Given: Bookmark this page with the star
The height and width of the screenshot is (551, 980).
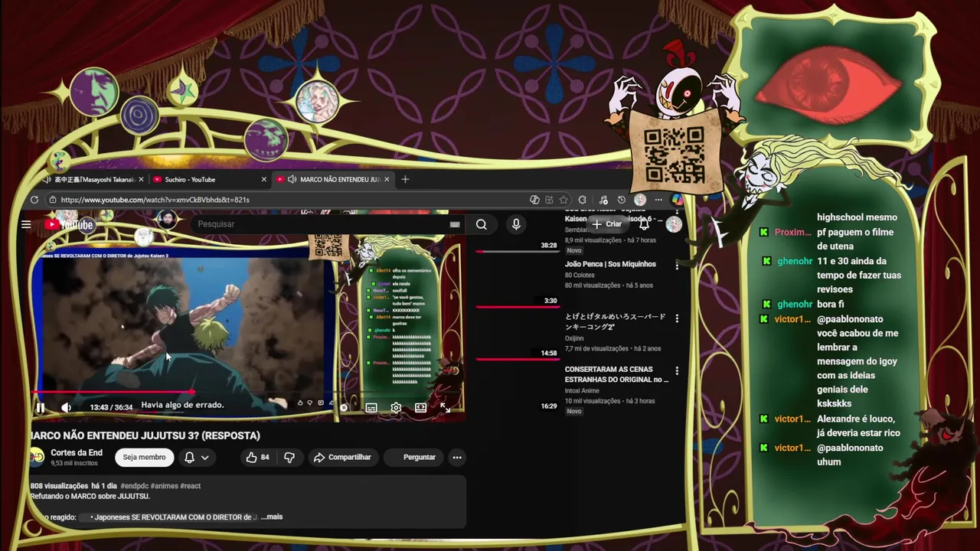Looking at the screenshot, I should click(563, 200).
